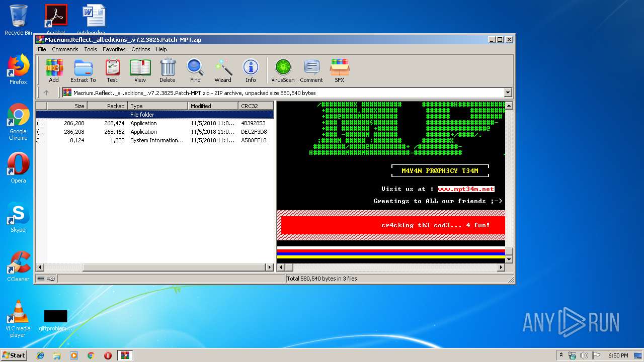Click the Extract To toolbar icon
This screenshot has height=362, width=644.
pos(83,71)
